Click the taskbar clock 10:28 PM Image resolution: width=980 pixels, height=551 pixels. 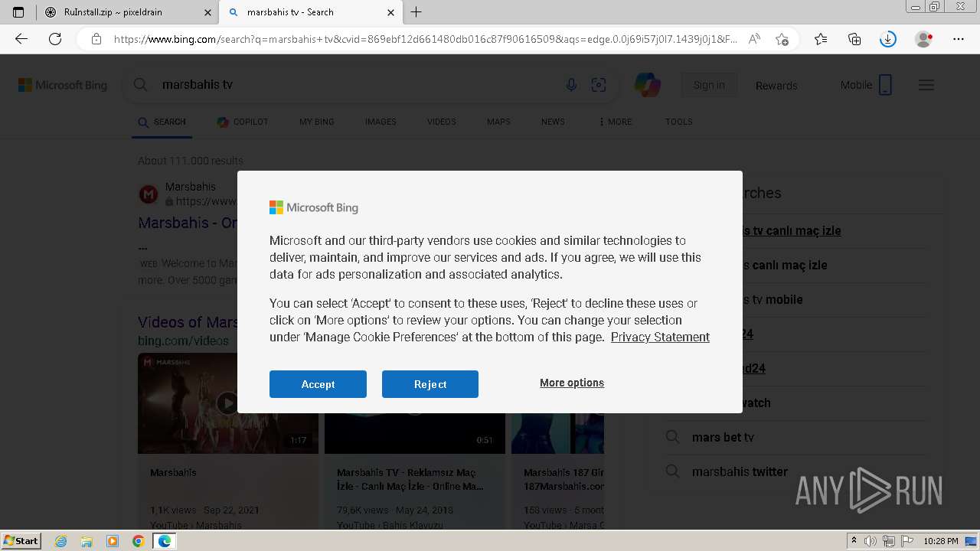pyautogui.click(x=940, y=541)
